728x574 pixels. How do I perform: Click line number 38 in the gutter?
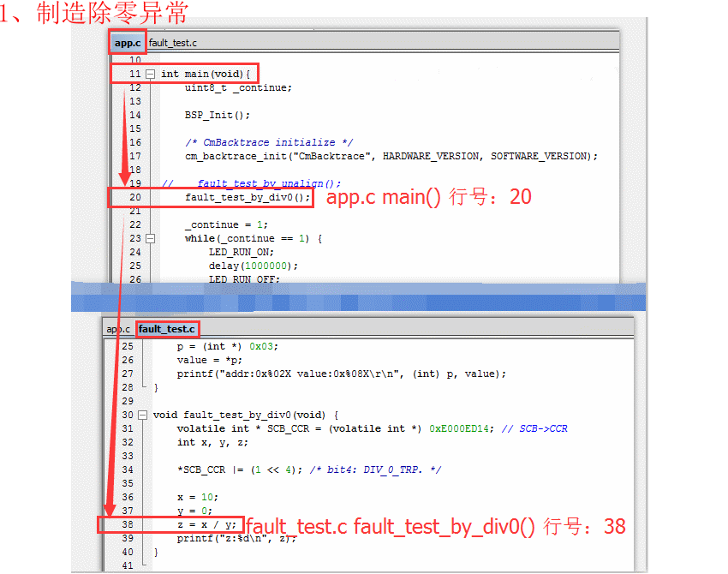point(125,523)
